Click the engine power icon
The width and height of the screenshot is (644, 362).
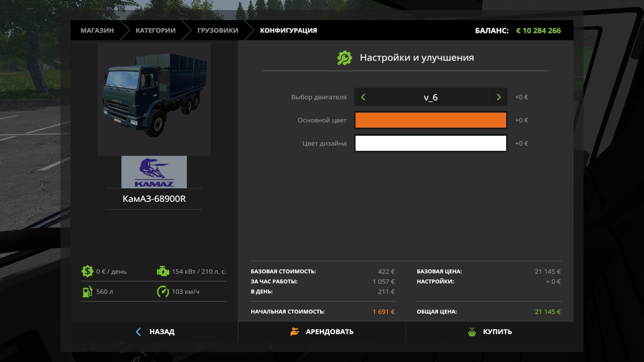pos(163,272)
